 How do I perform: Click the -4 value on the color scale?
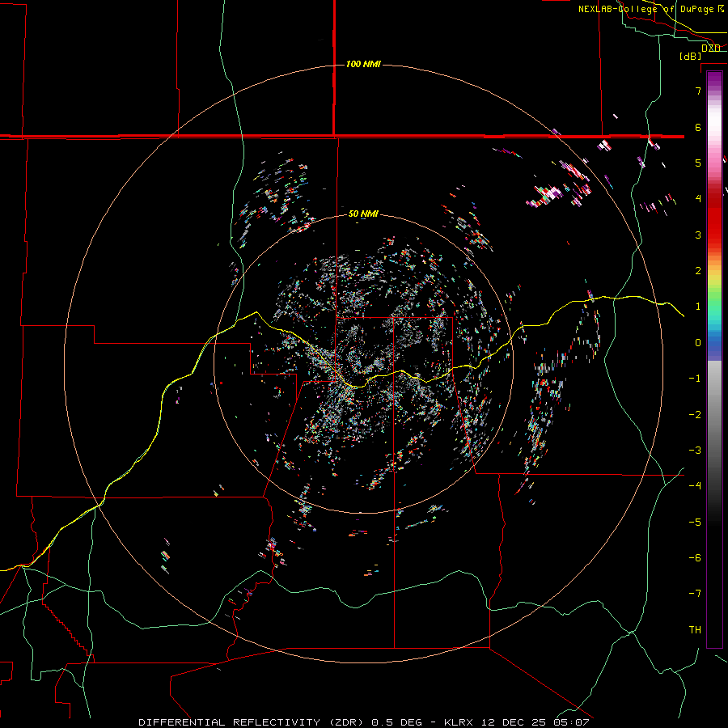[695, 486]
